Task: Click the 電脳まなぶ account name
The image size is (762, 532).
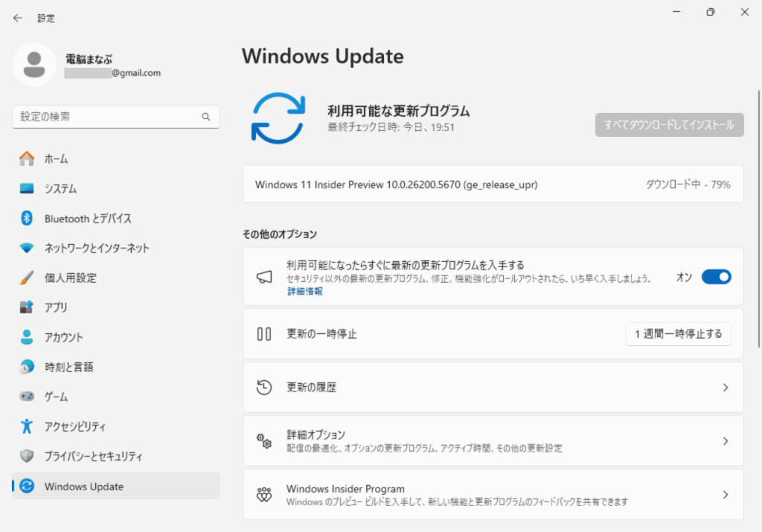Action: (x=89, y=60)
